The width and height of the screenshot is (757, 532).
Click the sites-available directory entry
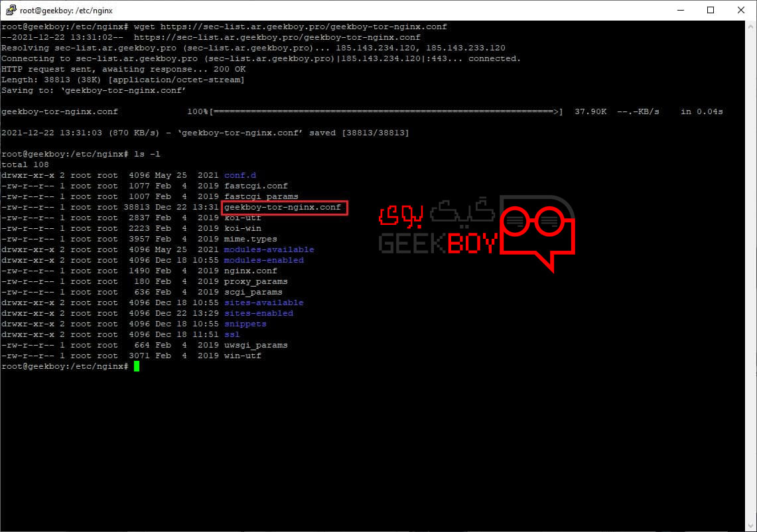click(x=263, y=303)
